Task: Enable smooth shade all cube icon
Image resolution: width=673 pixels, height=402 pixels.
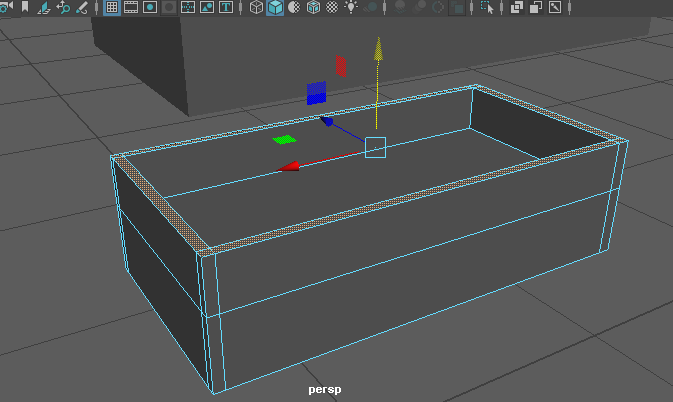Action: click(x=275, y=8)
